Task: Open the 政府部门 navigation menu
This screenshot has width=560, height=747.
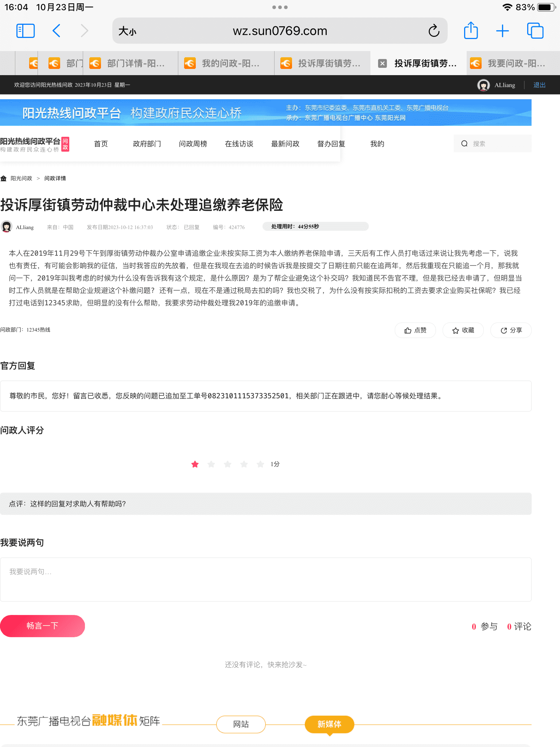Action: coord(147,144)
